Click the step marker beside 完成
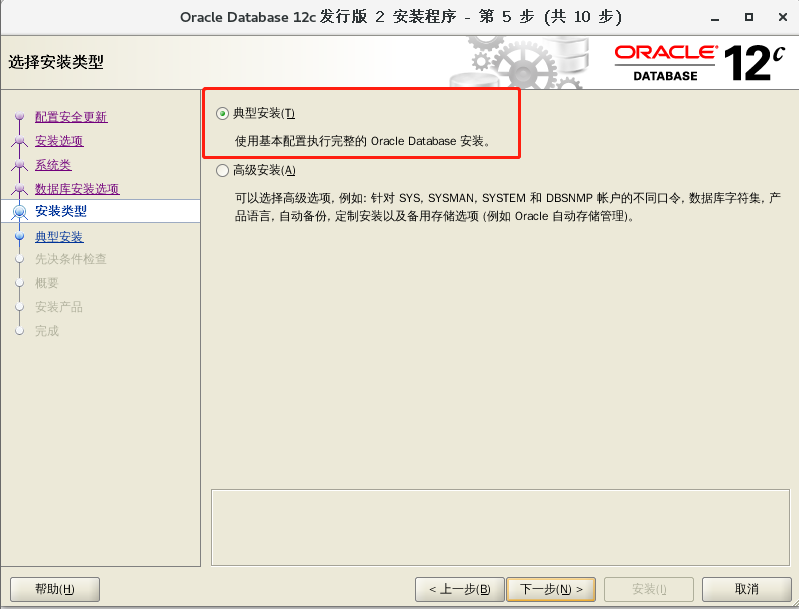Image resolution: width=799 pixels, height=609 pixels. pyautogui.click(x=19, y=331)
